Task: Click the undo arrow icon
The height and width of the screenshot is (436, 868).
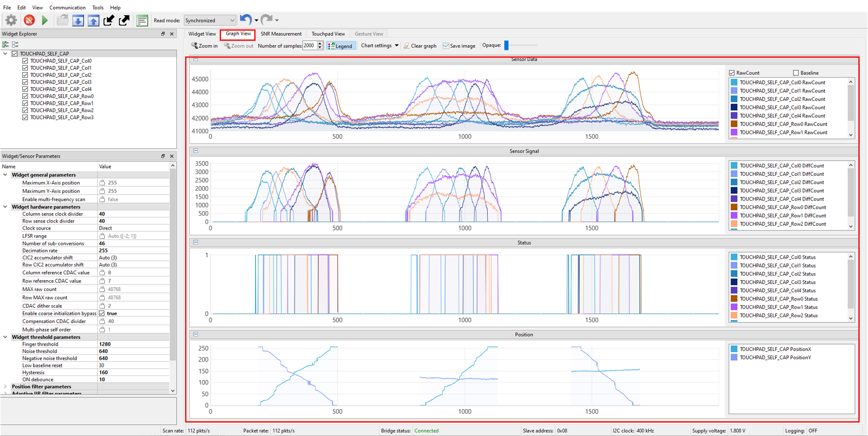Action: pyautogui.click(x=246, y=20)
